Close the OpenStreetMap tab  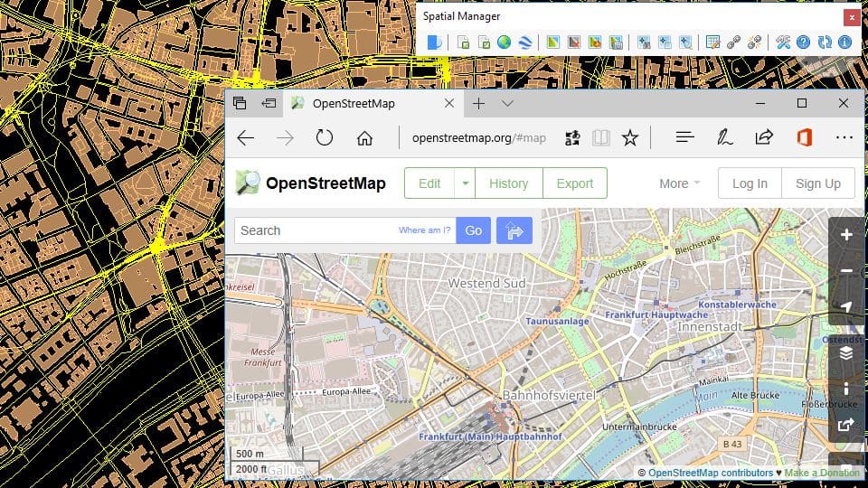point(449,103)
